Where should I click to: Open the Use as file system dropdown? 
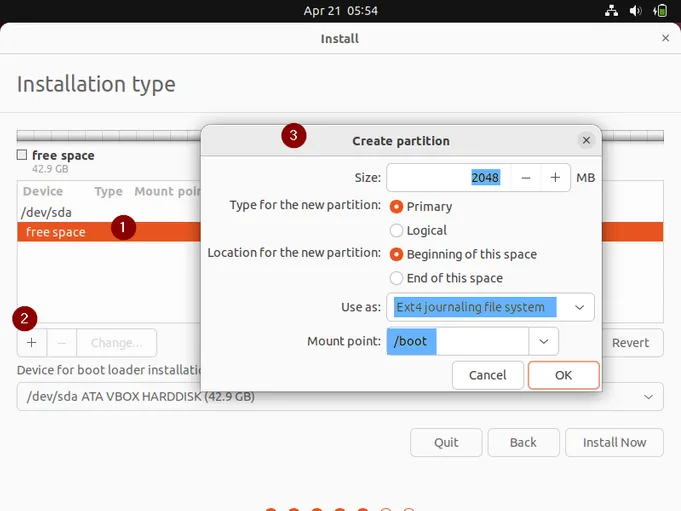[x=490, y=307]
